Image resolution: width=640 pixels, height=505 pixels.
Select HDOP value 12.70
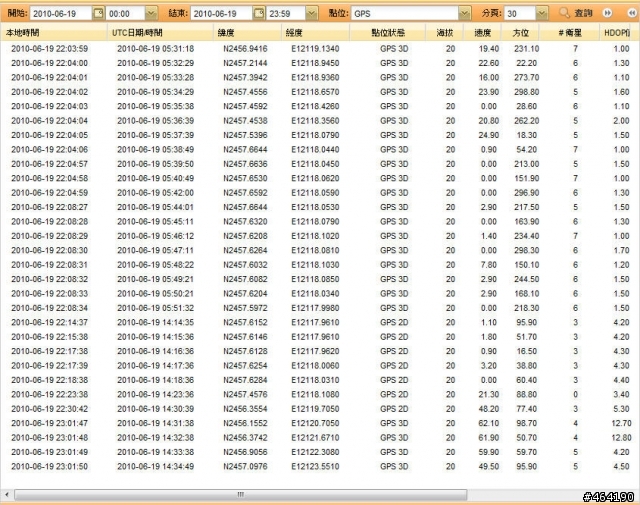(x=621, y=423)
